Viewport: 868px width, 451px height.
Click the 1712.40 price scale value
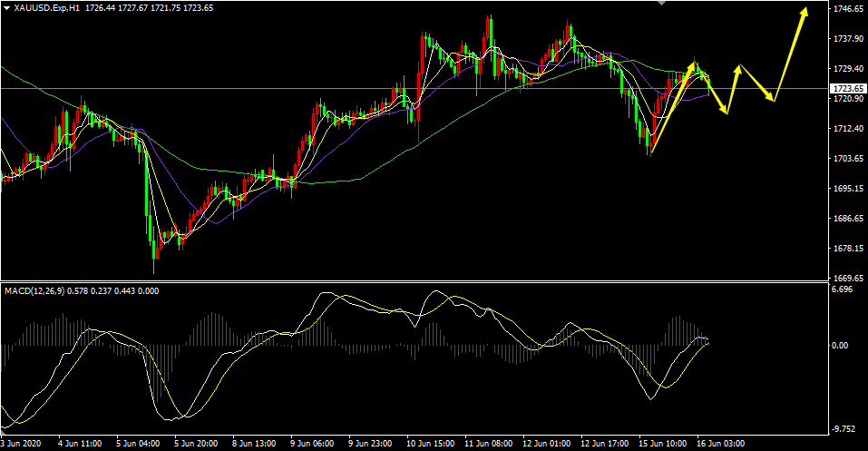[x=849, y=129]
